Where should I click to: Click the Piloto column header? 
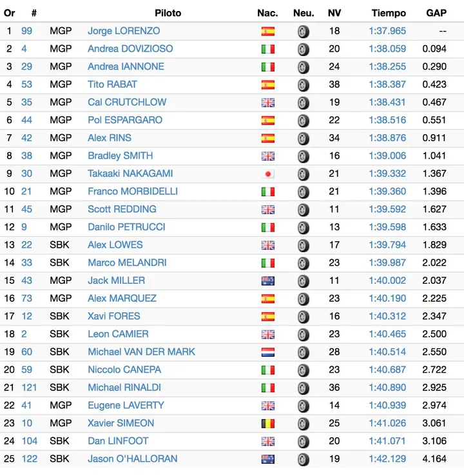pos(168,13)
